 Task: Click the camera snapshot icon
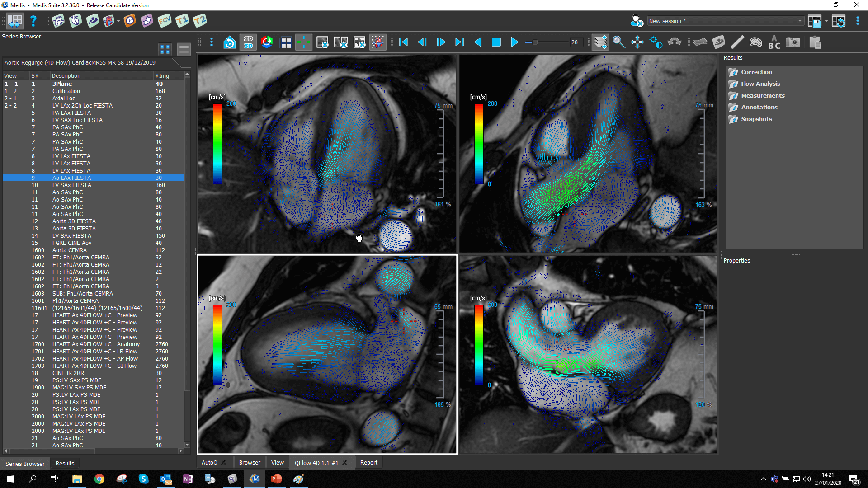[x=793, y=42]
